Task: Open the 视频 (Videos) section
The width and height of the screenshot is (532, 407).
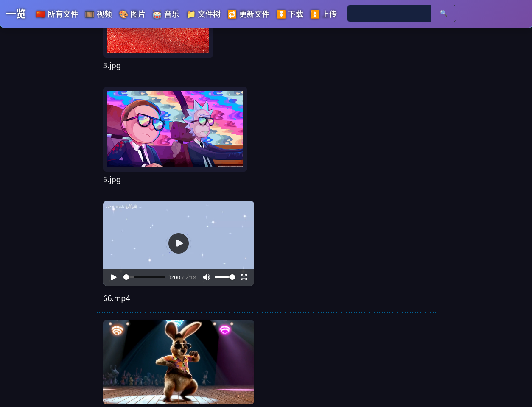Action: (99, 14)
